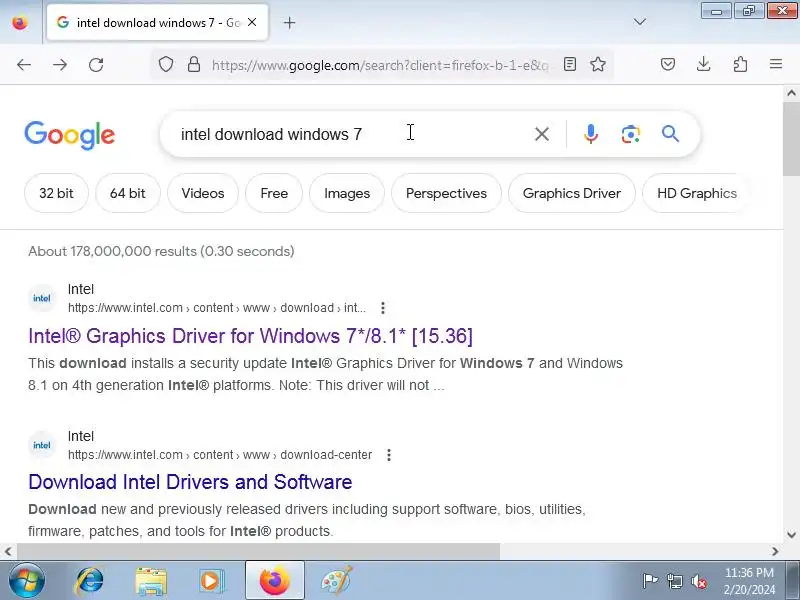This screenshot has height=600, width=800.
Task: Filter results by 32 bit
Action: tap(56, 193)
